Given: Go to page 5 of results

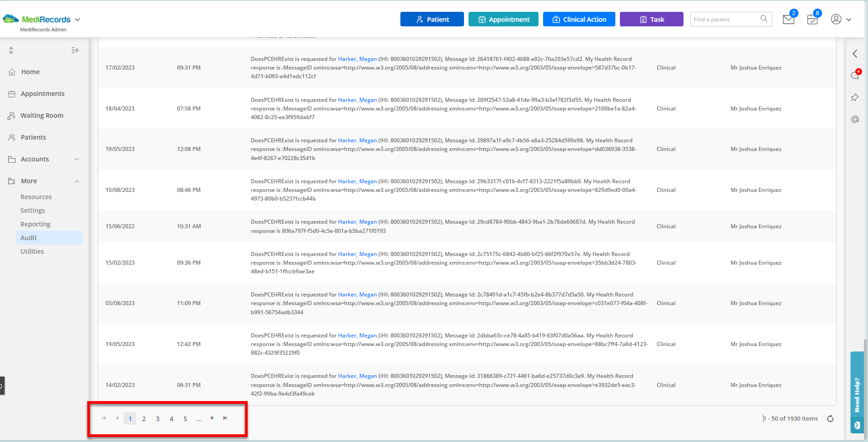Looking at the screenshot, I should tap(185, 419).
